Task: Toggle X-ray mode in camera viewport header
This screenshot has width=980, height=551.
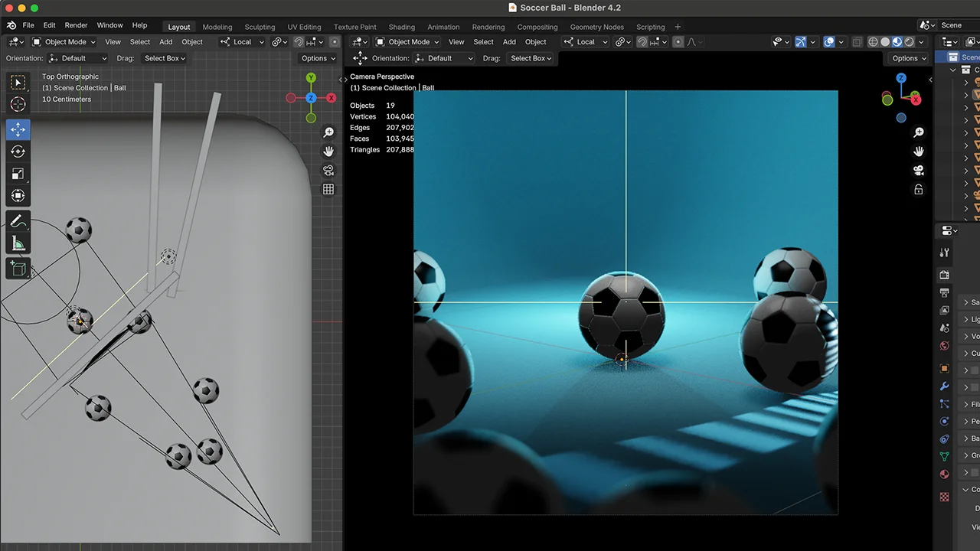Action: point(857,42)
